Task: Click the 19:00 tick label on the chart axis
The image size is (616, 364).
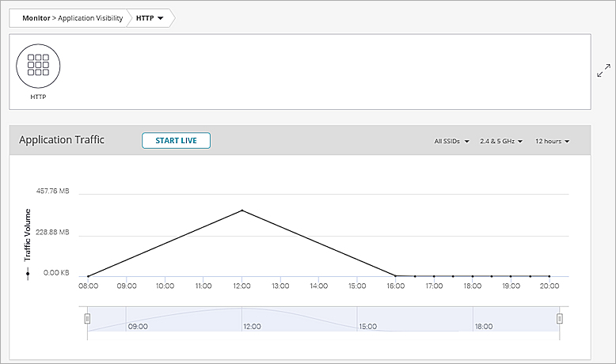Action: tap(511, 286)
